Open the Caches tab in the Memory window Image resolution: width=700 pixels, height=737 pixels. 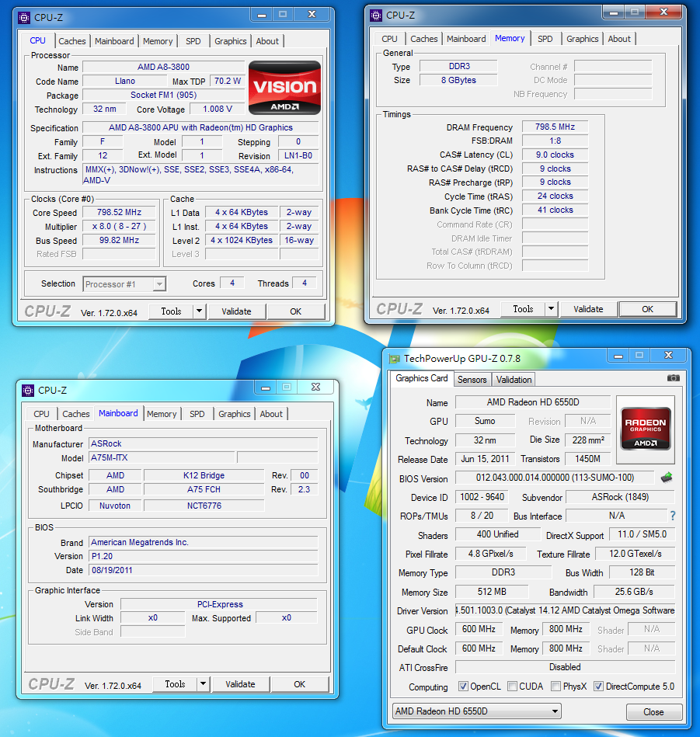[x=424, y=39]
